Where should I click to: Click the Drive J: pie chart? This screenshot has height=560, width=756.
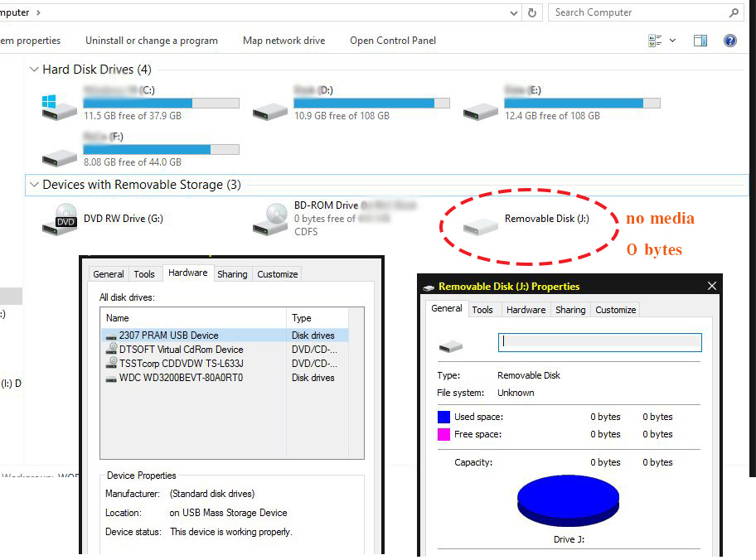tap(568, 500)
